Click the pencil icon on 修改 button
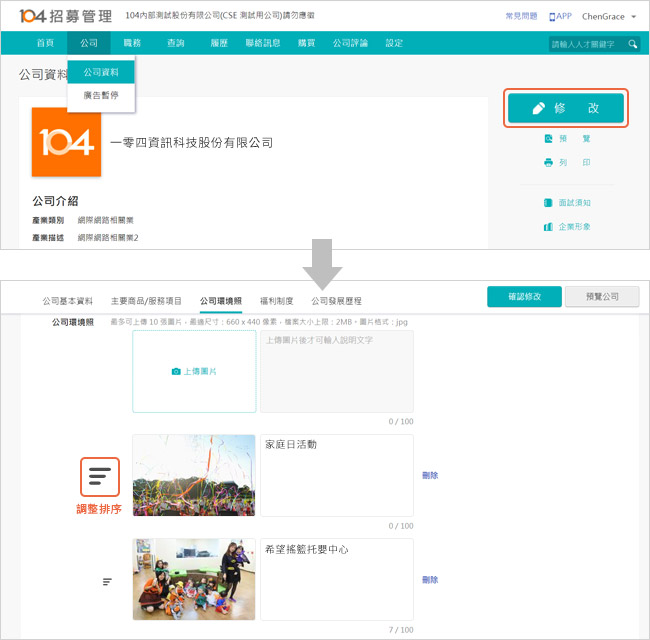This screenshot has height=640, width=650. (538, 108)
